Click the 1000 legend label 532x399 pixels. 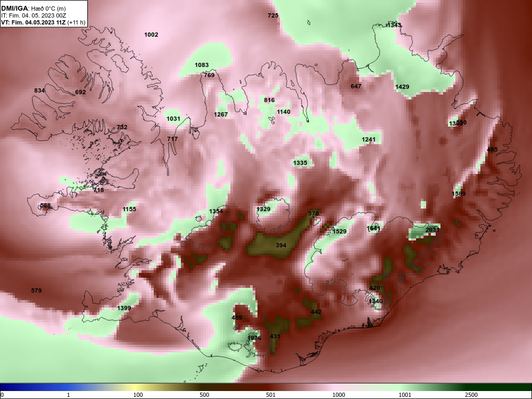[x=338, y=395]
